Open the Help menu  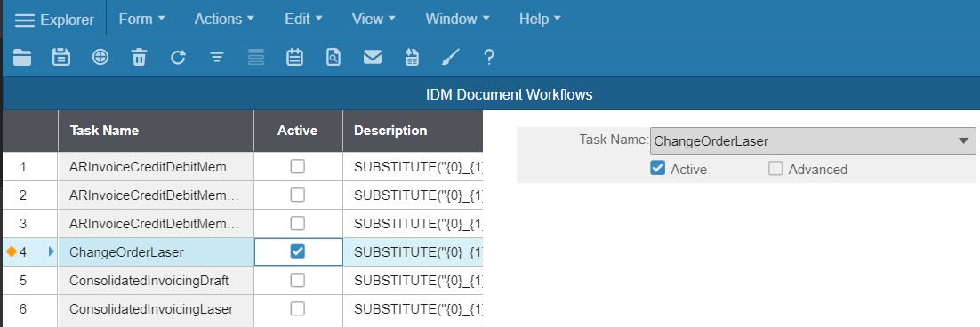[x=540, y=19]
